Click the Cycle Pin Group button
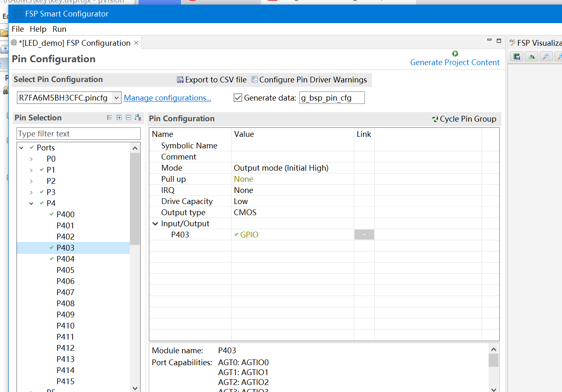Image resolution: width=562 pixels, height=392 pixels. tap(464, 119)
